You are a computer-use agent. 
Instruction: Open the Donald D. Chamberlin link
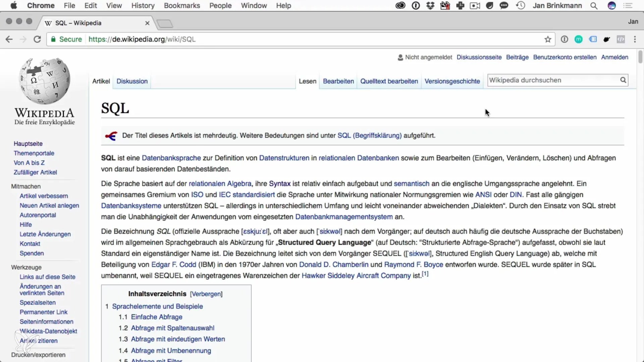[334, 264]
